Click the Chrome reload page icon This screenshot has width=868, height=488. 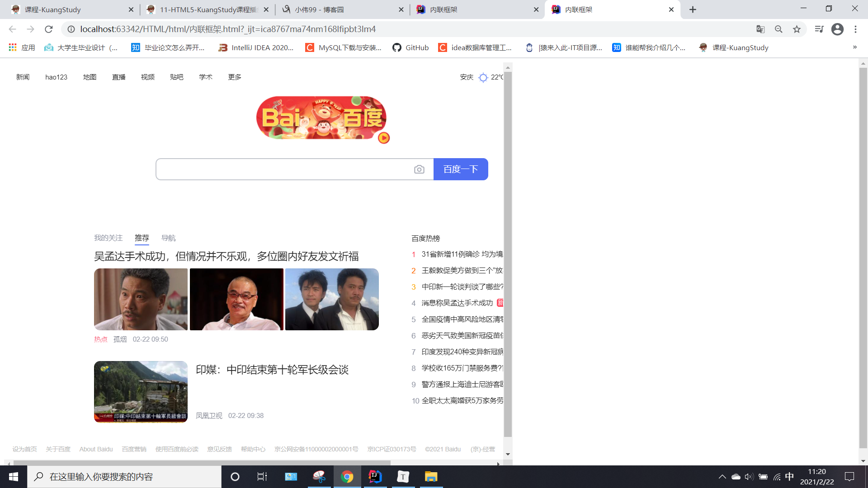tap(49, 29)
